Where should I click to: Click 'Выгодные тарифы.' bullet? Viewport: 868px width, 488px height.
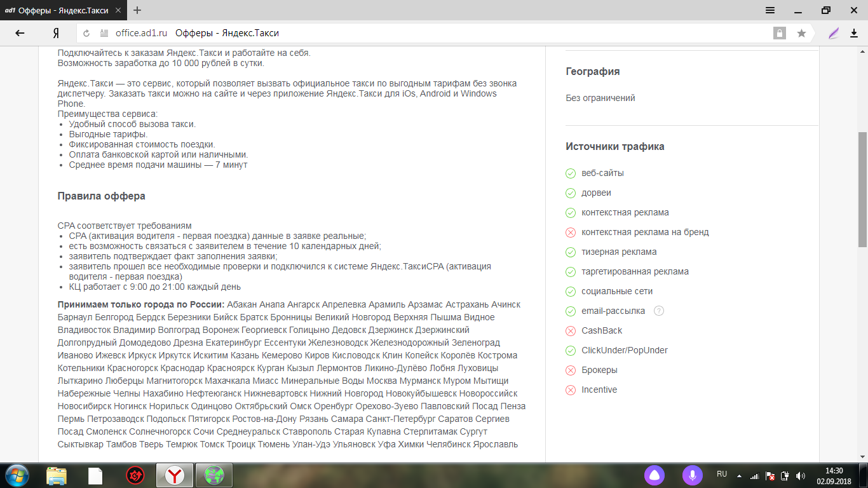108,135
